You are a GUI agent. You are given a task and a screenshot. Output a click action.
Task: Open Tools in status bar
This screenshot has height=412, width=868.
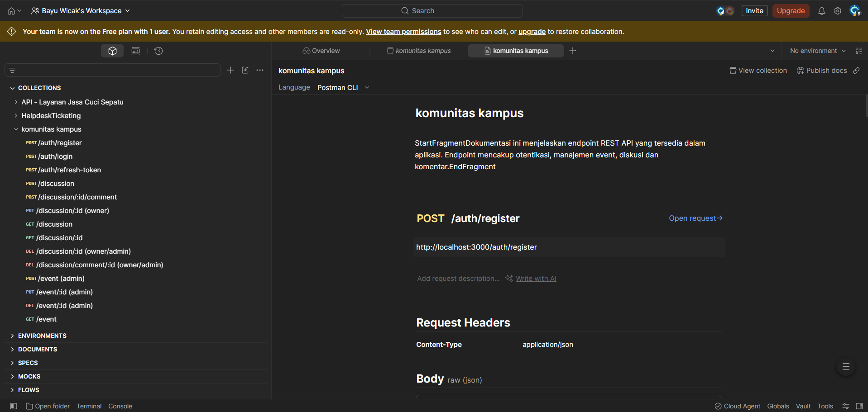coord(825,406)
